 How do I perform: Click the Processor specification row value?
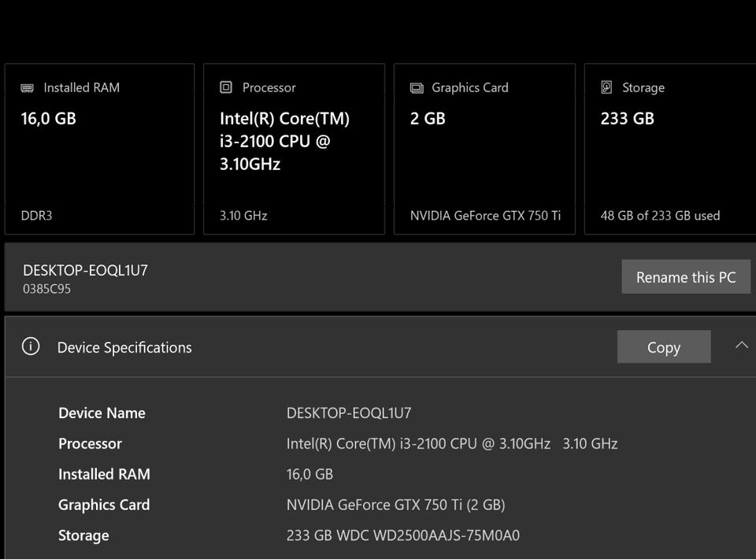click(x=451, y=444)
